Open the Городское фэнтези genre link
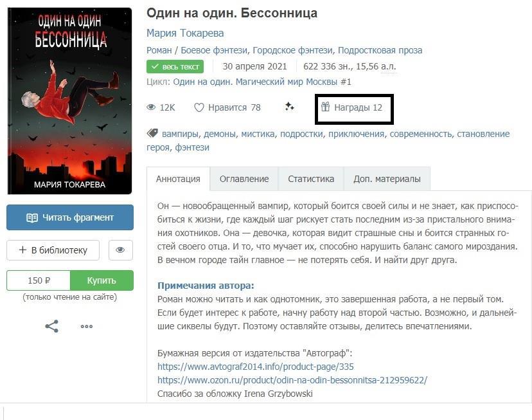Image resolution: width=532 pixels, height=420 pixels. tap(292, 50)
